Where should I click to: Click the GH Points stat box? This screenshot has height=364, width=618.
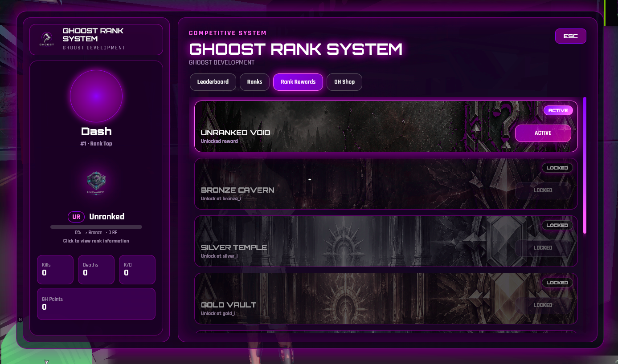coord(96,304)
